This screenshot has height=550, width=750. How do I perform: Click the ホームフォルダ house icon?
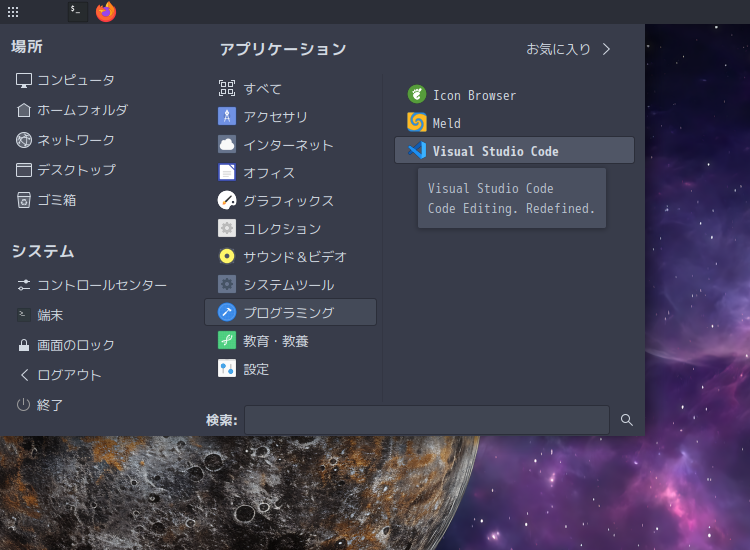pos(24,110)
